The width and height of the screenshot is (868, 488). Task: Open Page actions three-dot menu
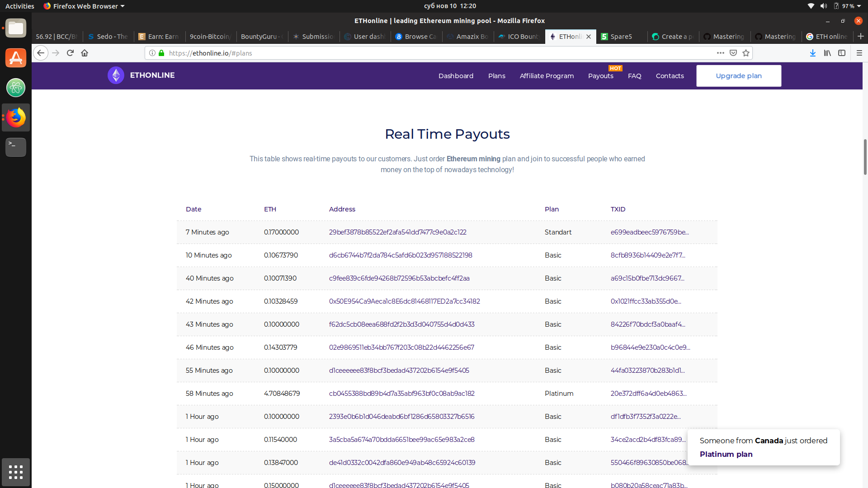(x=720, y=53)
